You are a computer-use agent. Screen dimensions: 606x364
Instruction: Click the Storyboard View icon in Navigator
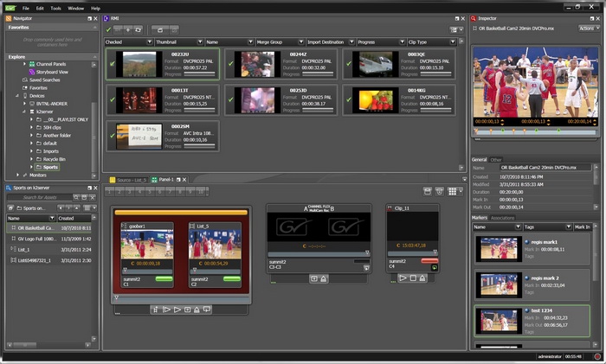coord(31,72)
